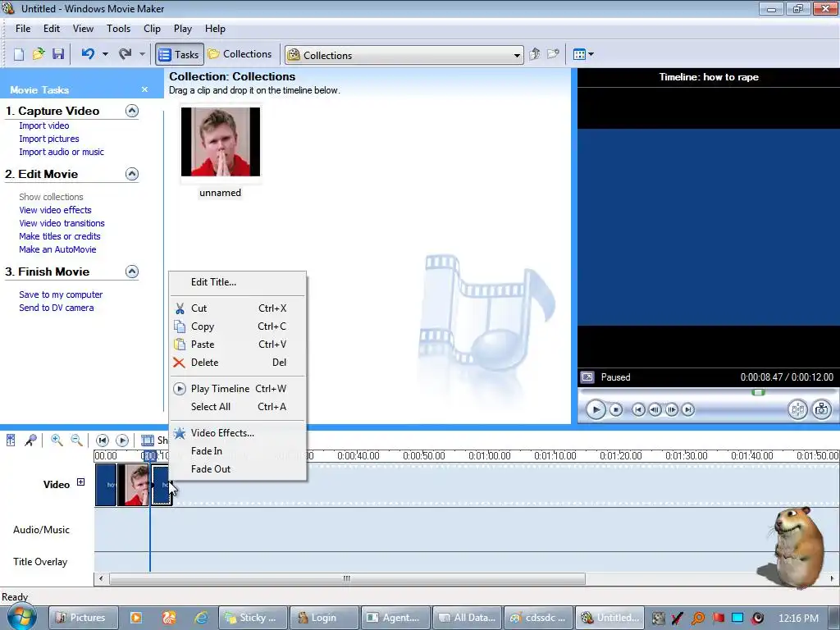Take a picture of the preview frame
The image size is (840, 630).
point(821,410)
